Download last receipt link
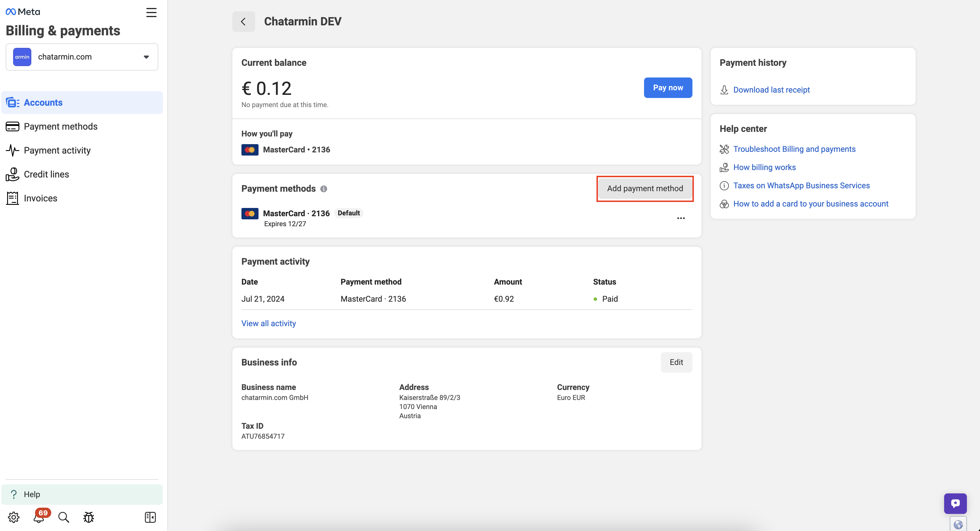980x531 pixels. [x=771, y=90]
